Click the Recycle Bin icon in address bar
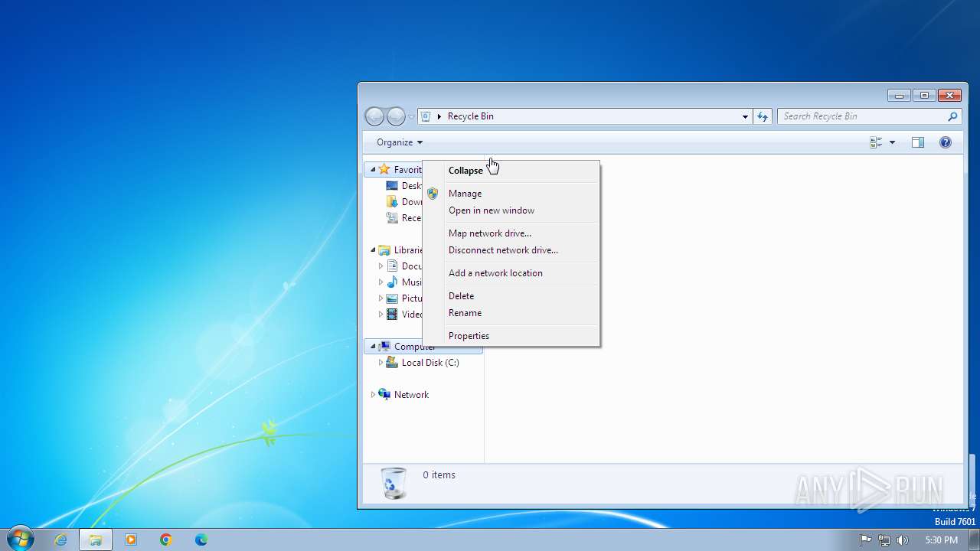 (426, 116)
